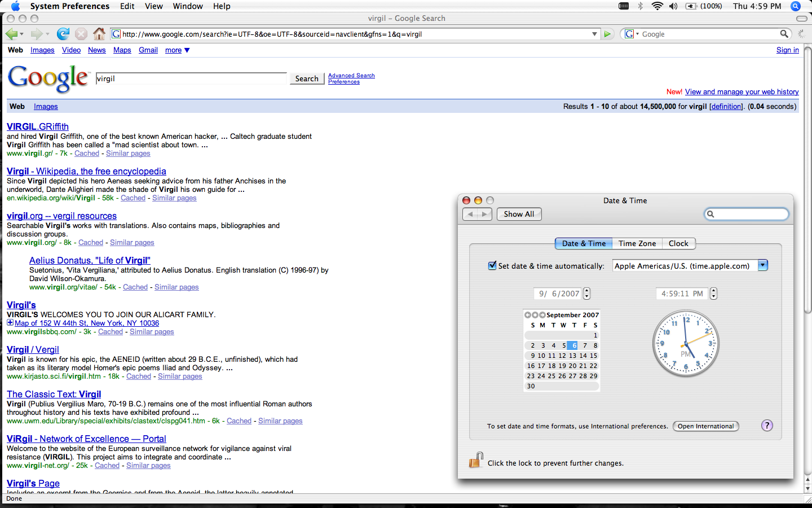The width and height of the screenshot is (812, 508).
Task: Go to next month in calendar
Action: point(542,315)
